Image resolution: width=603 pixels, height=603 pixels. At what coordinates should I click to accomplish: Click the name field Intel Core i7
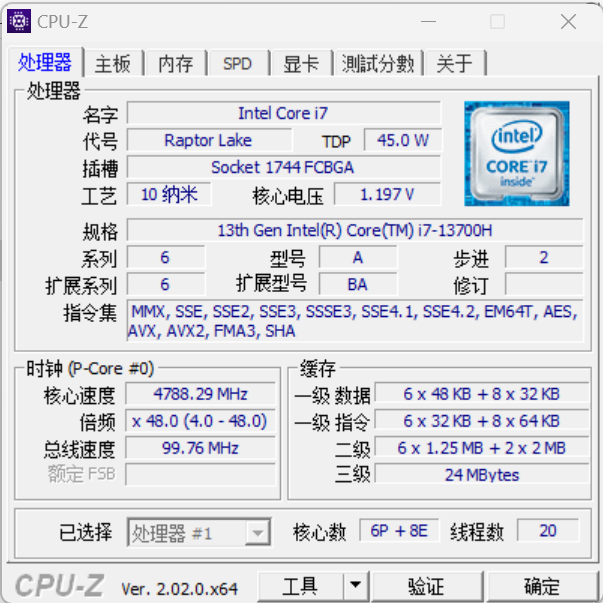click(x=283, y=113)
